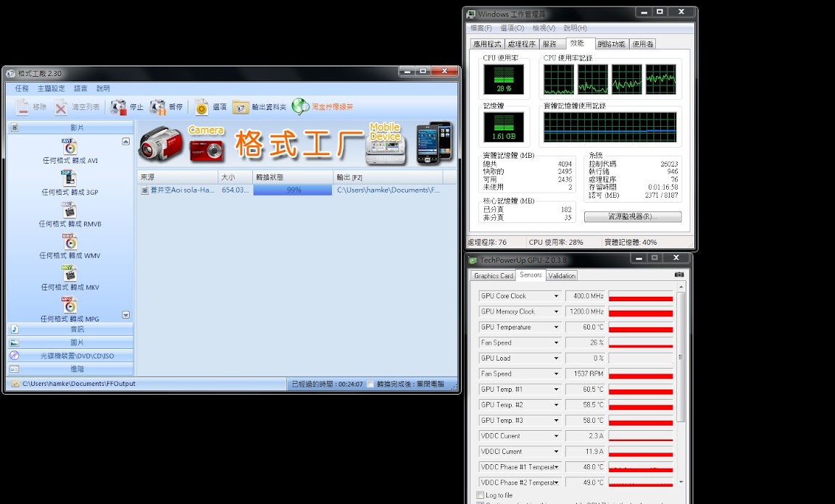The width and height of the screenshot is (835, 504).
Task: Click the 移除 (remove) toolbar icon in Format Factory
Action: pos(22,107)
